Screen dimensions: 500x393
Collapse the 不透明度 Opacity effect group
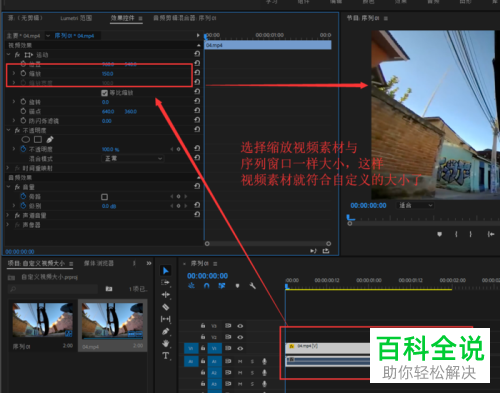pyautogui.click(x=9, y=130)
